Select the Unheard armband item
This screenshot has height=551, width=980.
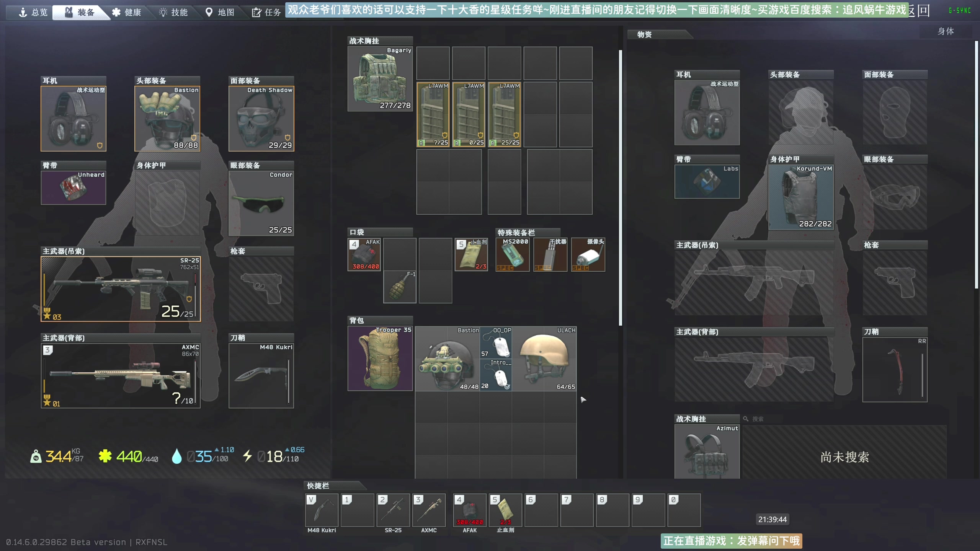pyautogui.click(x=73, y=187)
